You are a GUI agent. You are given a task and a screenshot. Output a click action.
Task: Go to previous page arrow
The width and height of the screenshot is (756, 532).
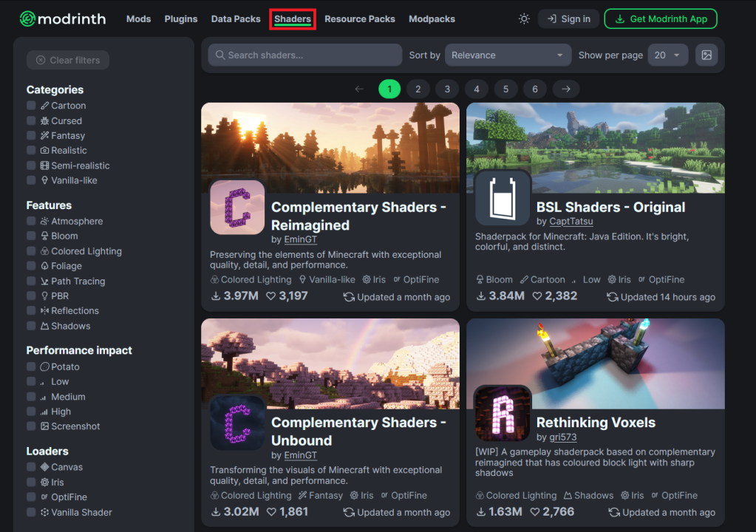tap(360, 89)
